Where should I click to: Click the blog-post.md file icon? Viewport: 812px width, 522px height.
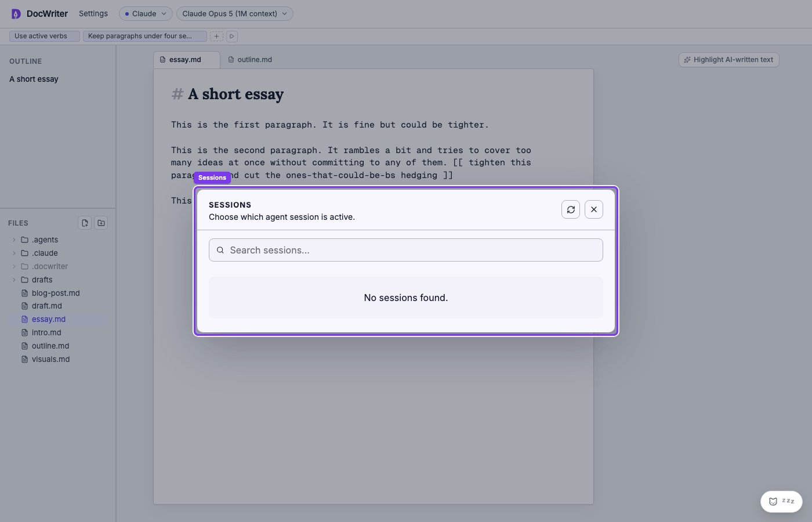pos(24,293)
